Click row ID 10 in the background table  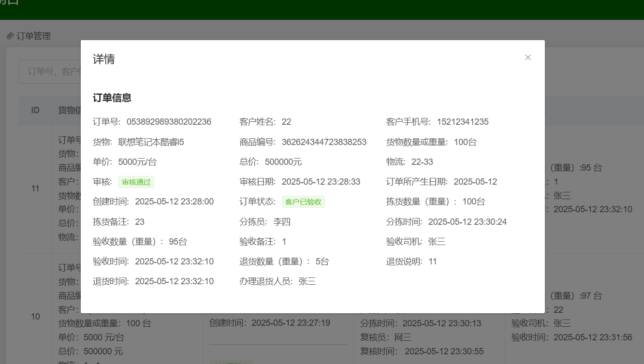click(35, 317)
